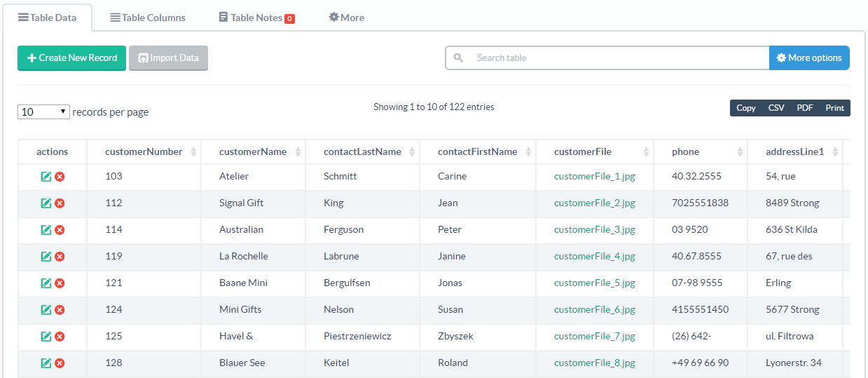Viewport: 868px width, 378px height.
Task: Open the Table Notes tab
Action: tap(256, 18)
